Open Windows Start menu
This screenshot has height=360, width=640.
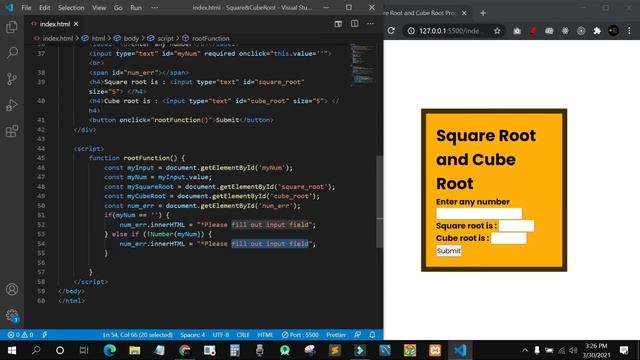click(x=12, y=350)
